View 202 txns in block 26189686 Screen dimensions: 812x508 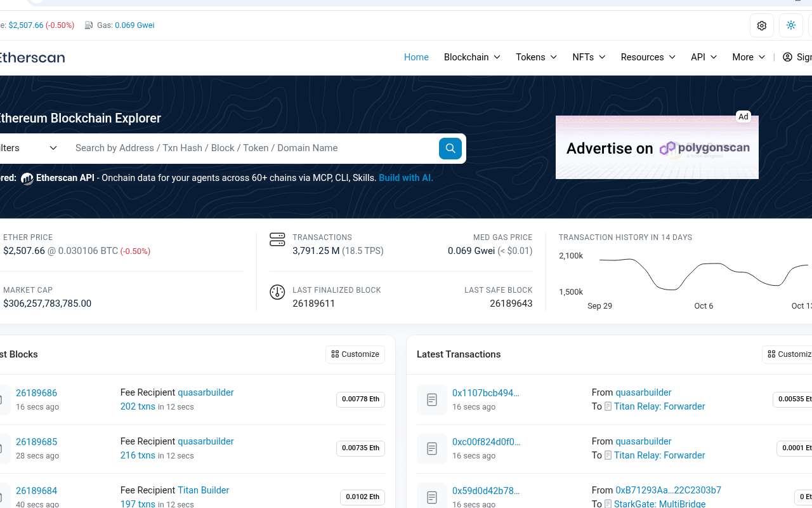[x=138, y=406]
